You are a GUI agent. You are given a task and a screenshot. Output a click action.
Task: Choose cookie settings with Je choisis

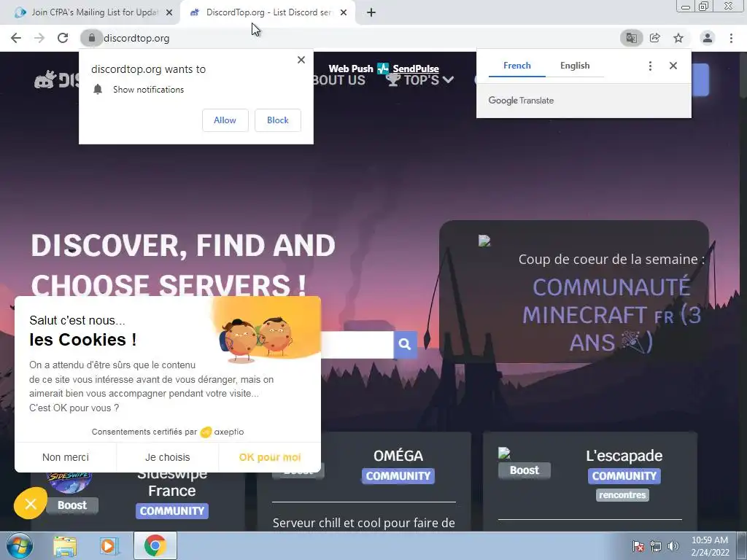pos(167,457)
